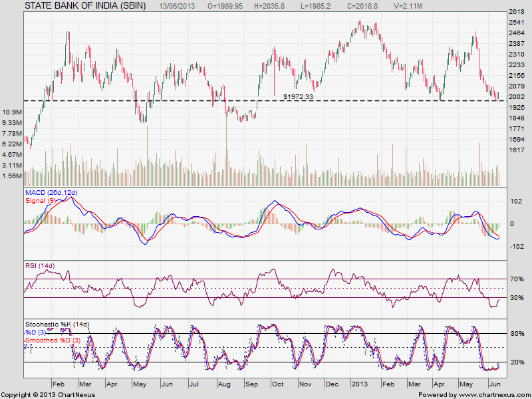The image size is (532, 399).
Task: Click the MACD (26d,12d) legend label
Action: (x=51, y=193)
